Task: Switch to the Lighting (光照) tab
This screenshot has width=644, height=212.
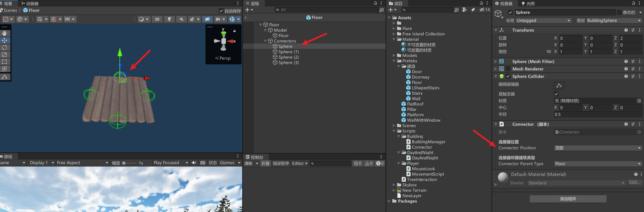Action: (528, 3)
